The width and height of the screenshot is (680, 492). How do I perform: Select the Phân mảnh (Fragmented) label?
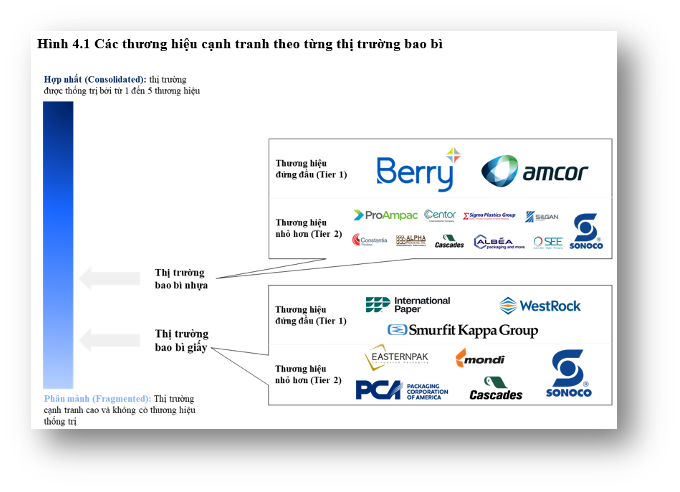(97, 398)
